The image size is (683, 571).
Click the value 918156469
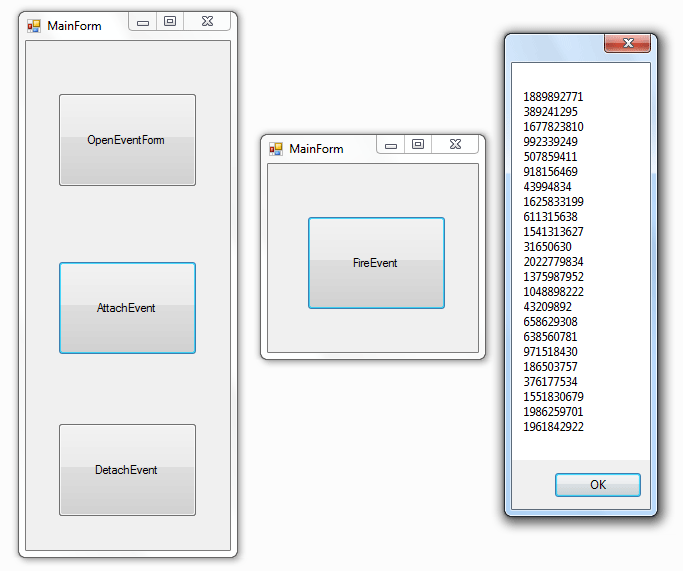pos(551,172)
